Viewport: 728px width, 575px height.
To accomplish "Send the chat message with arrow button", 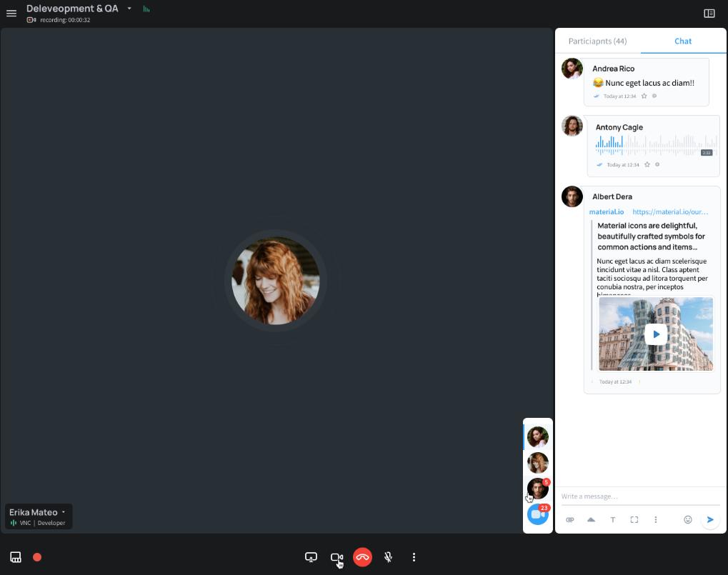I will coord(710,520).
